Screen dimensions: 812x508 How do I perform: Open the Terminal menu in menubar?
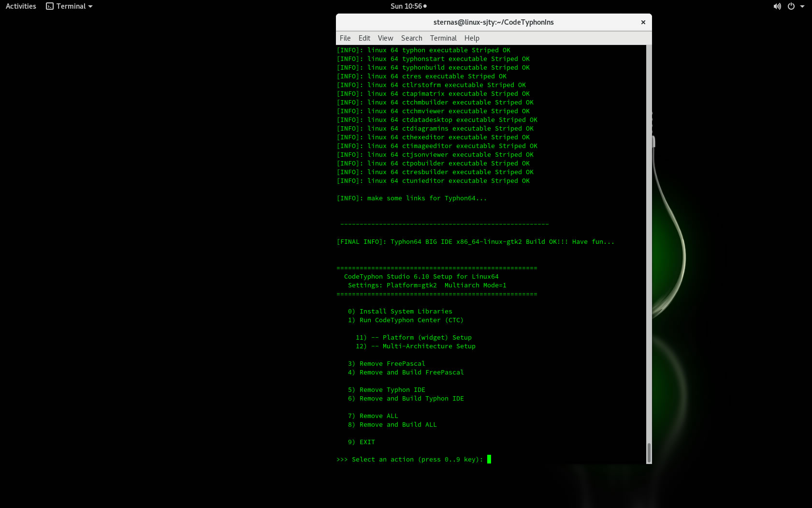[443, 38]
